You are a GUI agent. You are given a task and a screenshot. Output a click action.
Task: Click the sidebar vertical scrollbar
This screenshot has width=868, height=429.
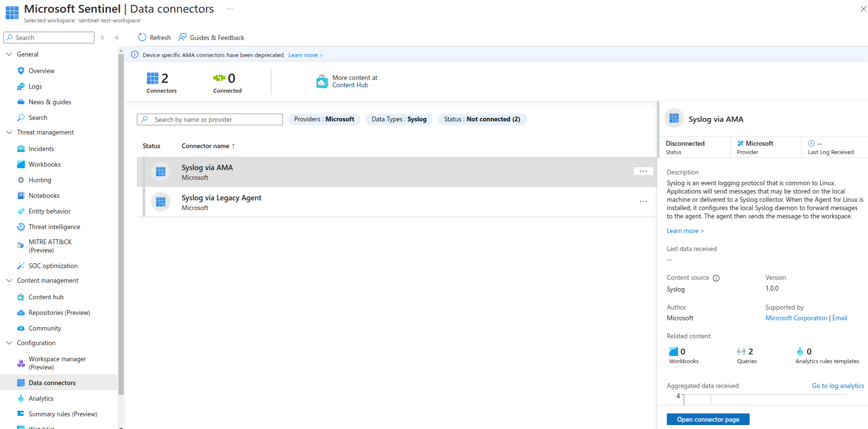pyautogui.click(x=121, y=224)
